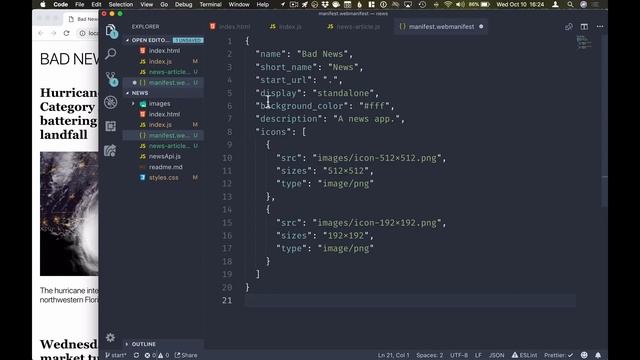Click the "background_color" line in editor

click(x=325, y=106)
